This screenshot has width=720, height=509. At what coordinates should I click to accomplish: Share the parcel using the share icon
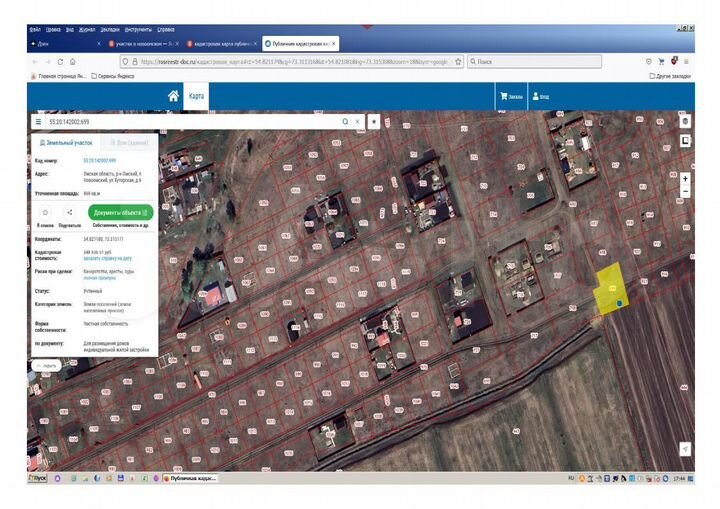point(69,212)
